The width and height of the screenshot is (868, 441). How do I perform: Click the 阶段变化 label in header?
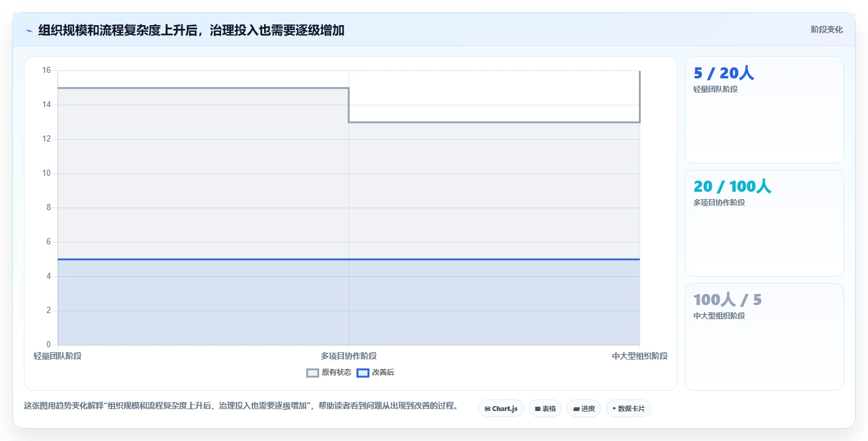[826, 29]
